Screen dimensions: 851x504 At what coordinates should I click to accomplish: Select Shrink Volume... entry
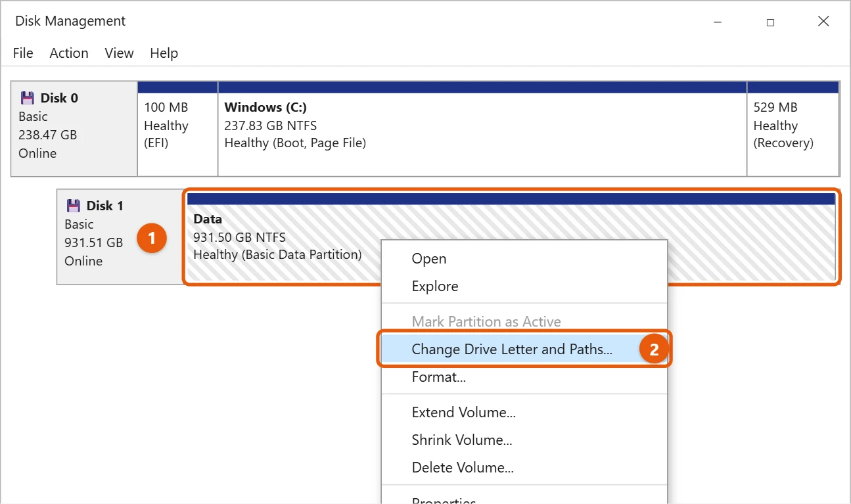click(524, 440)
